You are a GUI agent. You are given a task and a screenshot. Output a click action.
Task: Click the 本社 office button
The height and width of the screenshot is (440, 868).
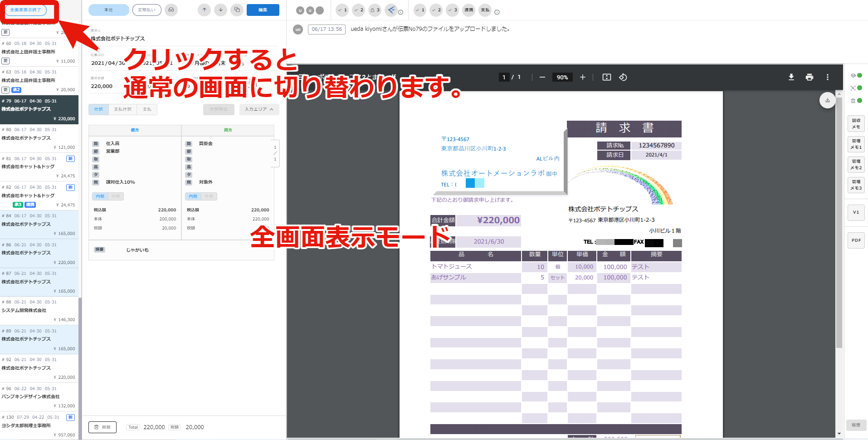click(109, 10)
